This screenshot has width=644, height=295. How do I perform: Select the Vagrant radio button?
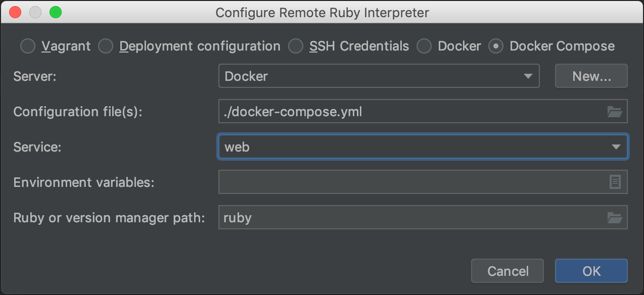point(28,46)
